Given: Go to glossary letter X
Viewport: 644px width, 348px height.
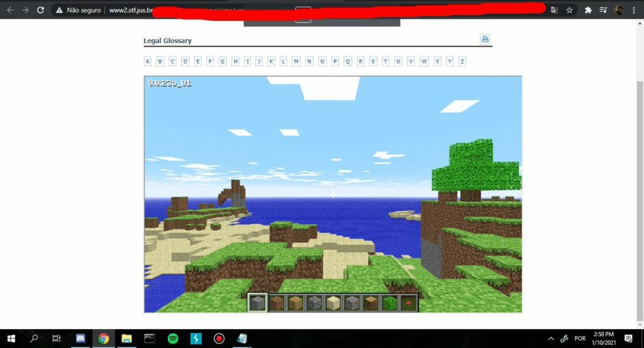Looking at the screenshot, I should tap(438, 62).
